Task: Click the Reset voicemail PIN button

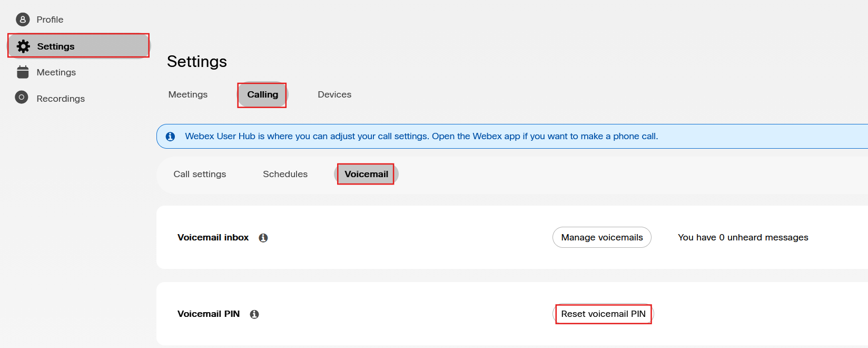Action: point(603,314)
